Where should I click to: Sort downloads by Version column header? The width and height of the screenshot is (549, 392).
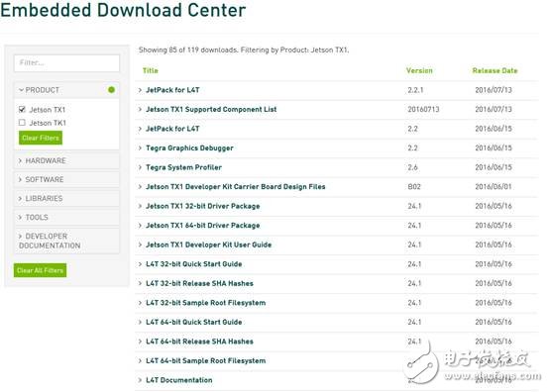[419, 70]
